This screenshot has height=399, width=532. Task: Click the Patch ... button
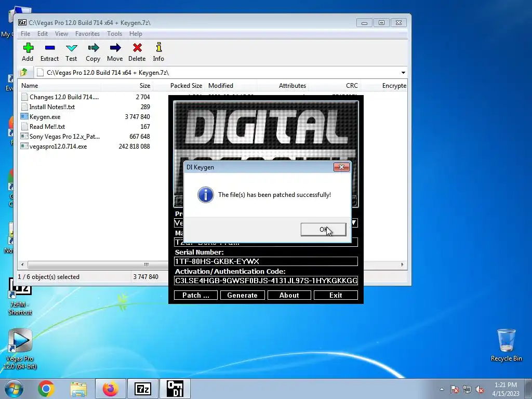coord(196,295)
